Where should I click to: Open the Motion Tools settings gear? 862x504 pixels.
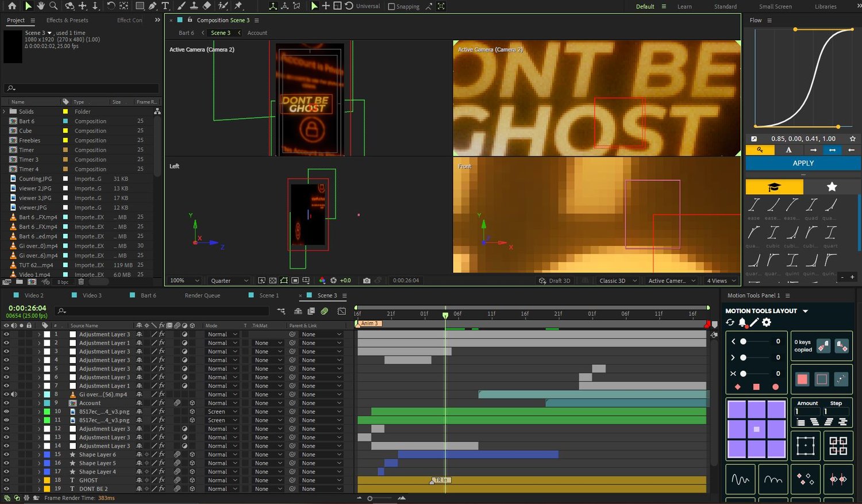(x=767, y=322)
